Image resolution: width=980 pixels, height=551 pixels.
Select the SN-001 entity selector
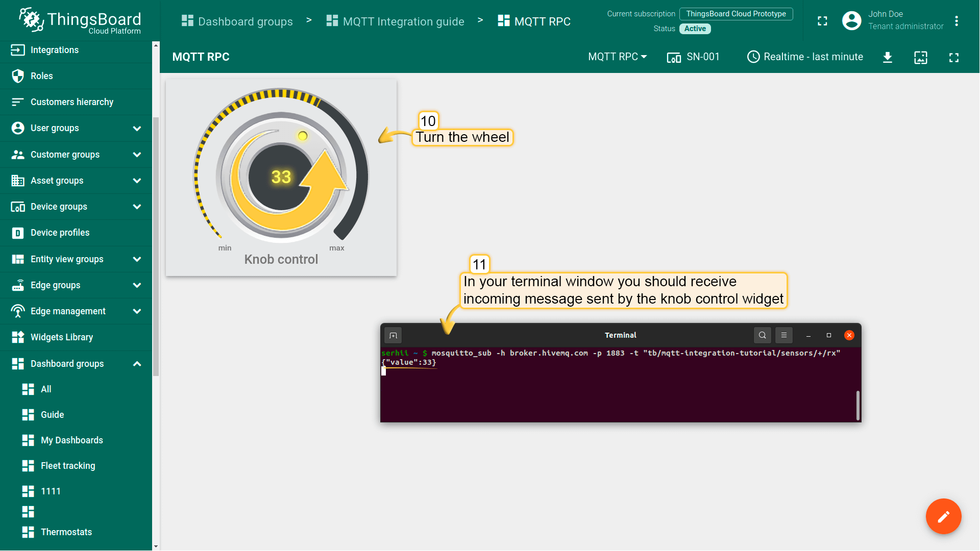click(693, 57)
